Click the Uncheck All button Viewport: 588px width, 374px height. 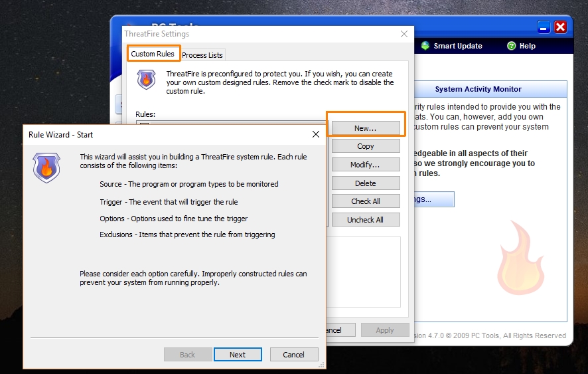pos(366,220)
